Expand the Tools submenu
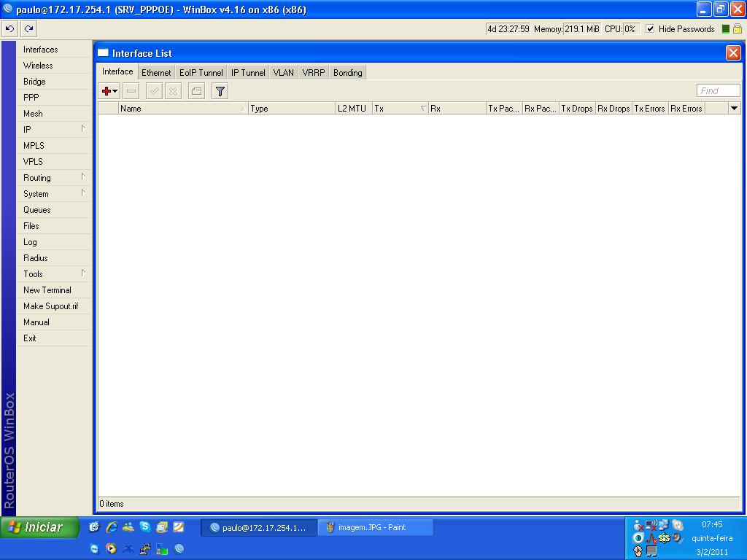The width and height of the screenshot is (747, 560). pyautogui.click(x=83, y=273)
